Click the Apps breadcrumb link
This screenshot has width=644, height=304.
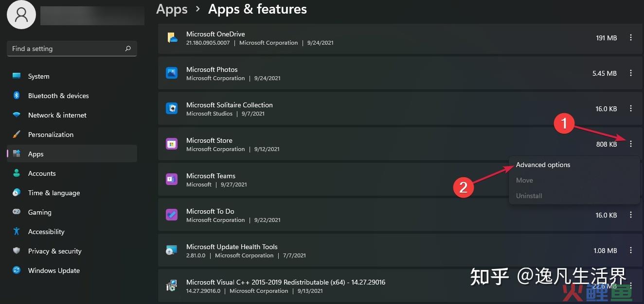172,9
